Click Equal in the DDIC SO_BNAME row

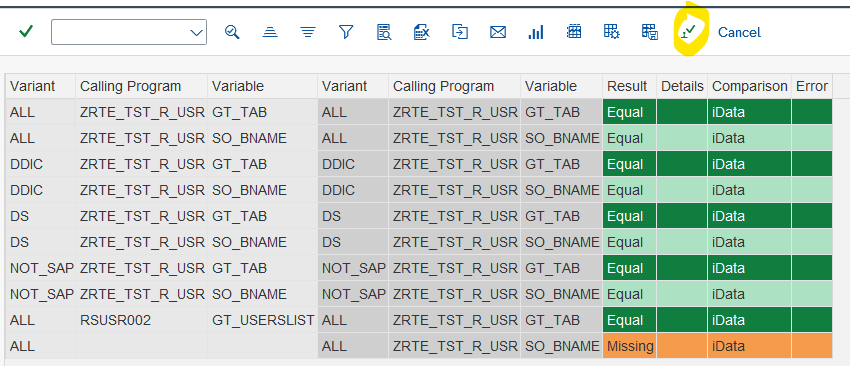[629, 190]
